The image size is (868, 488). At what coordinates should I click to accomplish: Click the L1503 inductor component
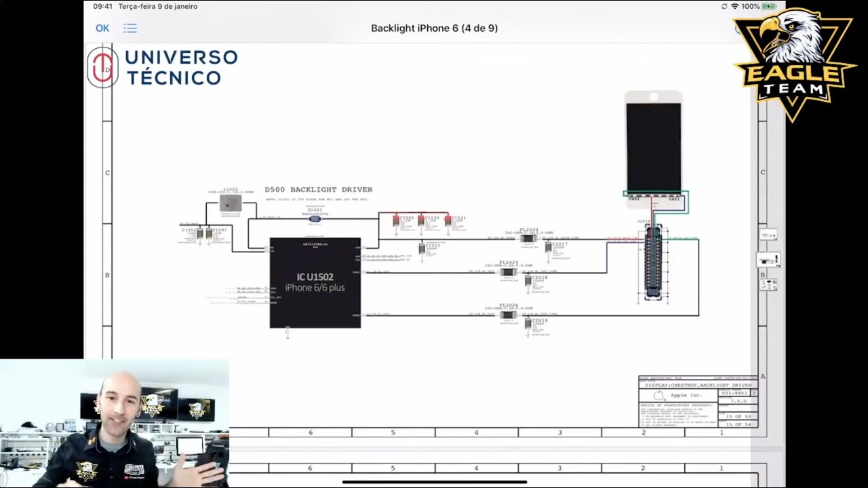[x=231, y=203]
